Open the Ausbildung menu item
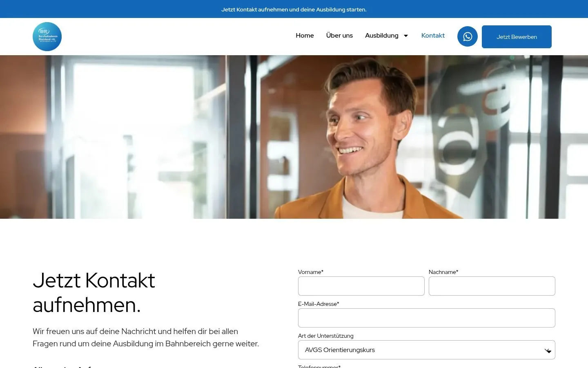Screen dimensions: 588x368 pos(382,36)
